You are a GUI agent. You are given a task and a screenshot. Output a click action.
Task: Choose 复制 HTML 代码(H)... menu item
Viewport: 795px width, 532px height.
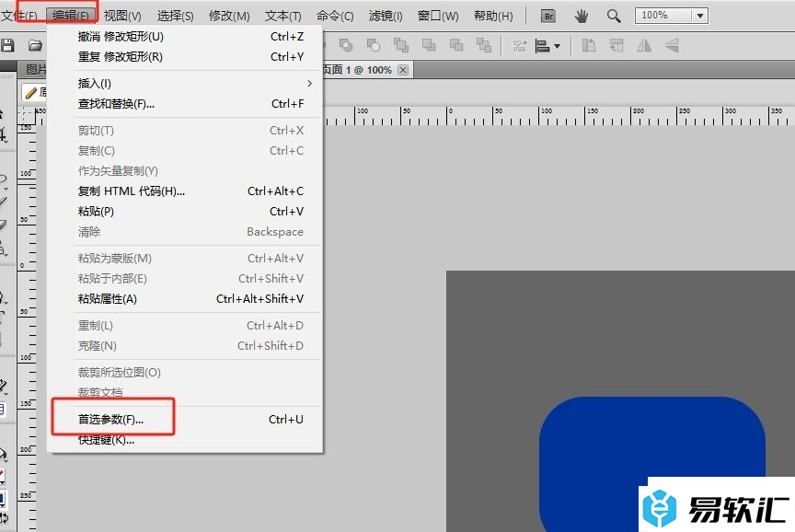click(185, 191)
